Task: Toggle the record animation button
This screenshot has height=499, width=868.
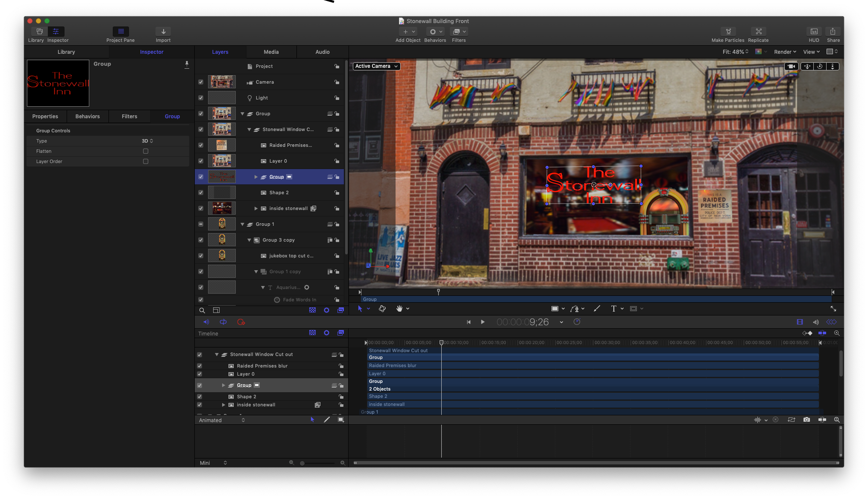Action: click(241, 322)
